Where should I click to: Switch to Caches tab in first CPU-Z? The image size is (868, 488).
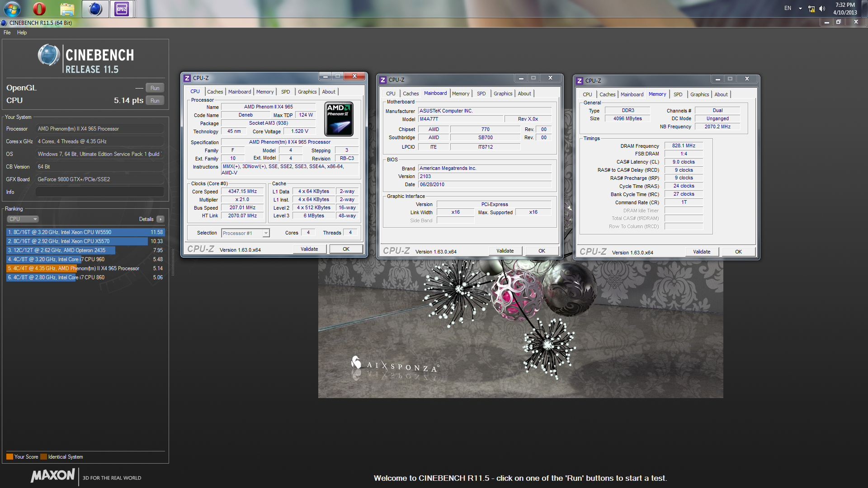pos(215,92)
